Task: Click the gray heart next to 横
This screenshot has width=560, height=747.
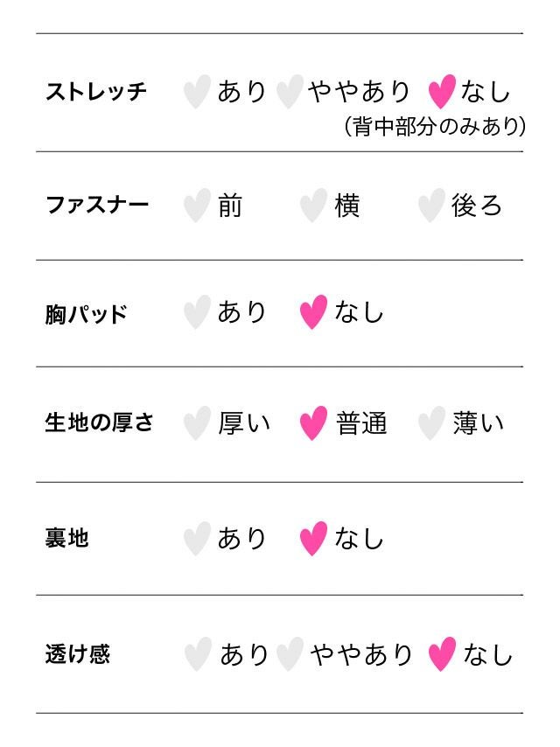Action: pos(313,206)
